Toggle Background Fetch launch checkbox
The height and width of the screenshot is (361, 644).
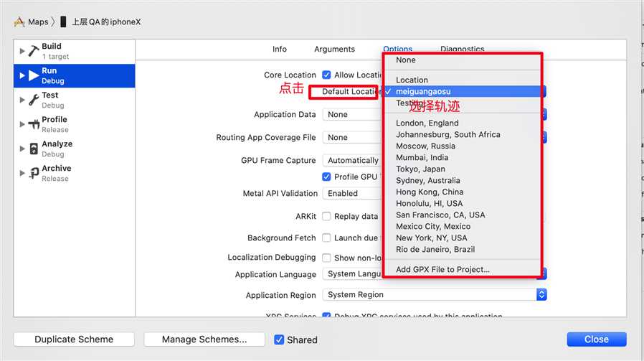326,238
